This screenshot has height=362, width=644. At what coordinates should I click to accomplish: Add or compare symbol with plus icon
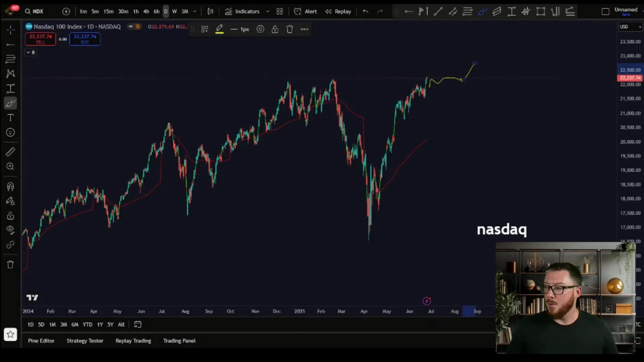click(x=66, y=11)
